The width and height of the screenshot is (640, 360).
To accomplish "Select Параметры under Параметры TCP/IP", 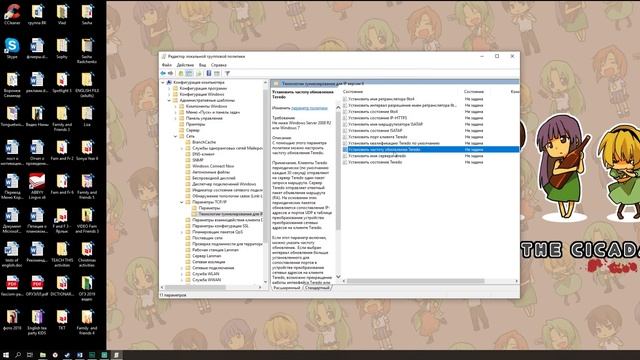I will tap(209, 208).
